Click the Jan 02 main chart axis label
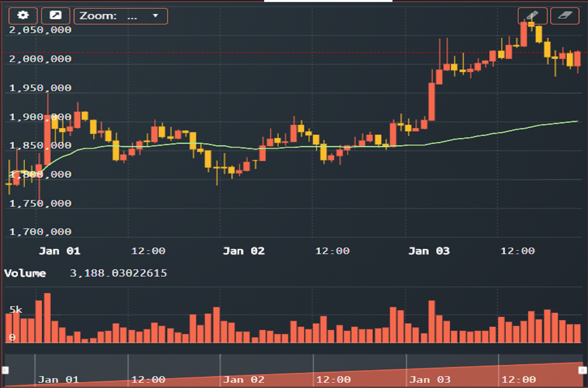 (244, 251)
